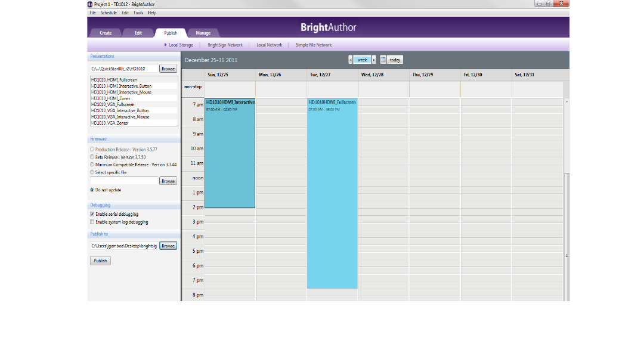The width and height of the screenshot is (644, 344).
Task: Select HD1010_HDMI_Zones in presentation list
Action: (x=134, y=98)
